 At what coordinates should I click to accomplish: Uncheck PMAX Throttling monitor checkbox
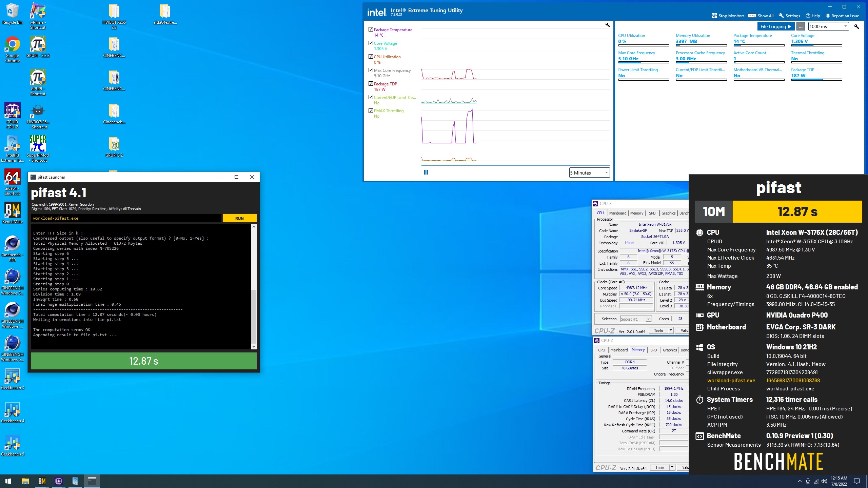pos(371,110)
